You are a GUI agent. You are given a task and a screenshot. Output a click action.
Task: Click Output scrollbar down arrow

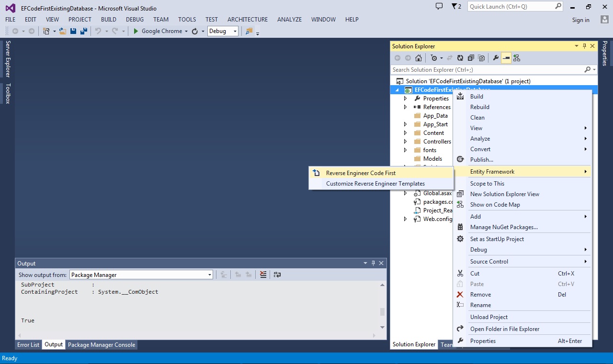coord(382,327)
